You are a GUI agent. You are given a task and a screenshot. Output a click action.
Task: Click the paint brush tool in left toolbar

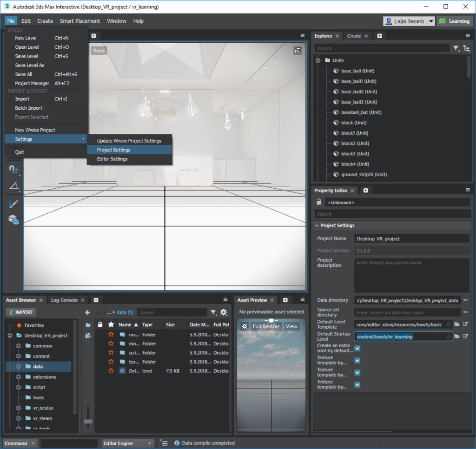(13, 204)
